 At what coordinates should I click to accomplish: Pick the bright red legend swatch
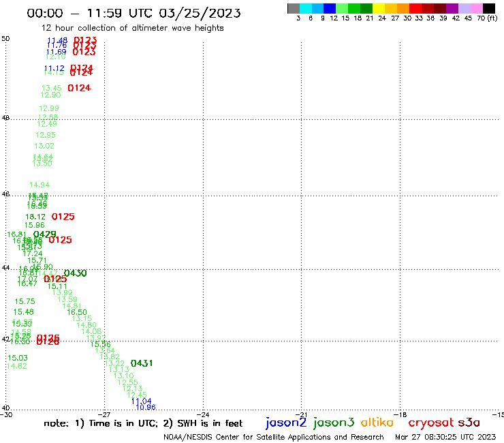(415, 8)
